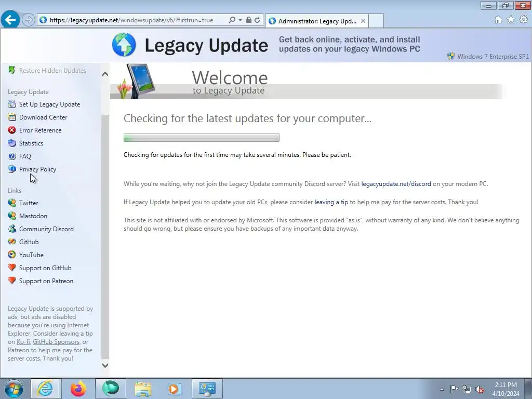Open Statistics link
This screenshot has height=399, width=532.
coord(31,143)
